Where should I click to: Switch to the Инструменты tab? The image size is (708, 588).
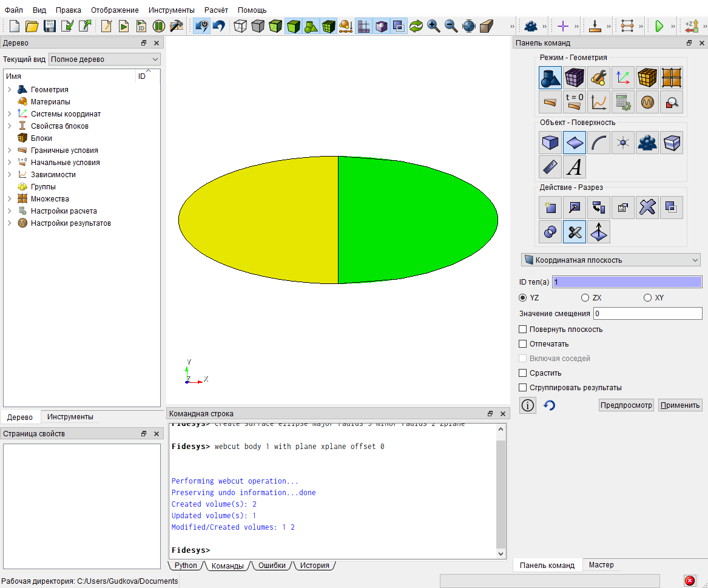tap(70, 417)
